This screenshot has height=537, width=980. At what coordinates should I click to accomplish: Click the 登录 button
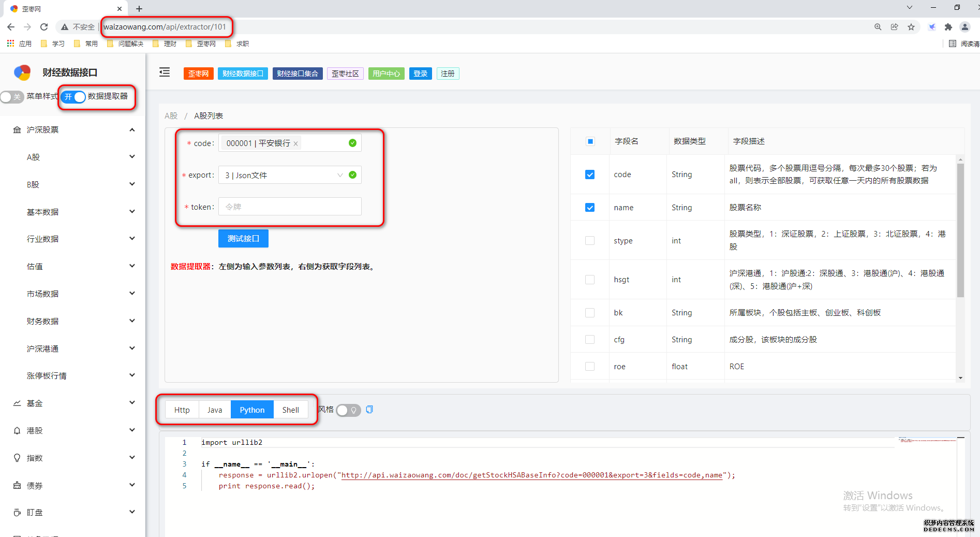click(421, 74)
